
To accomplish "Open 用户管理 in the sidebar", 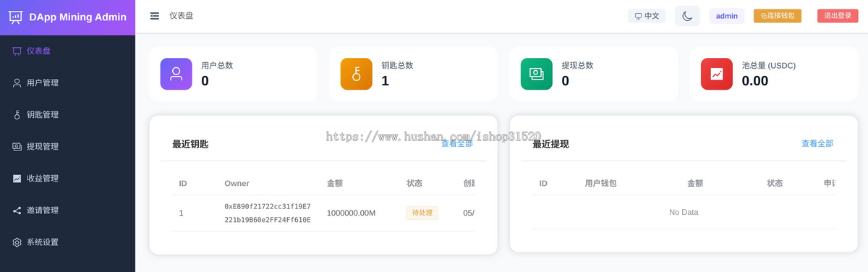I will pyautogui.click(x=67, y=83).
